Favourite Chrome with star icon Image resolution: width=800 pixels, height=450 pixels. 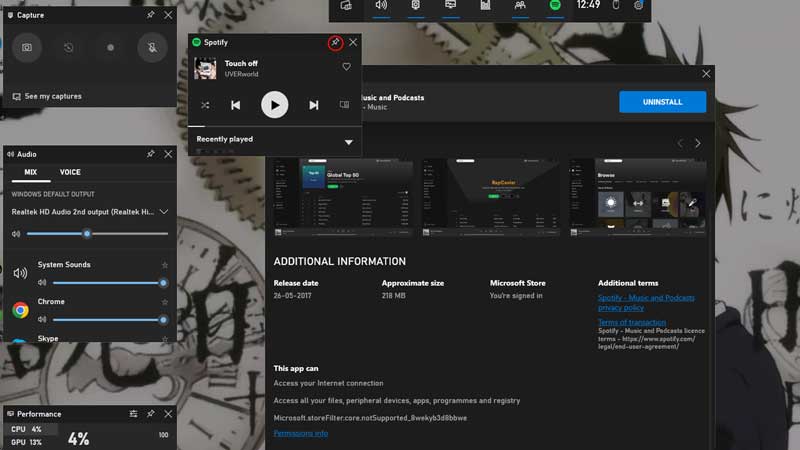[165, 302]
